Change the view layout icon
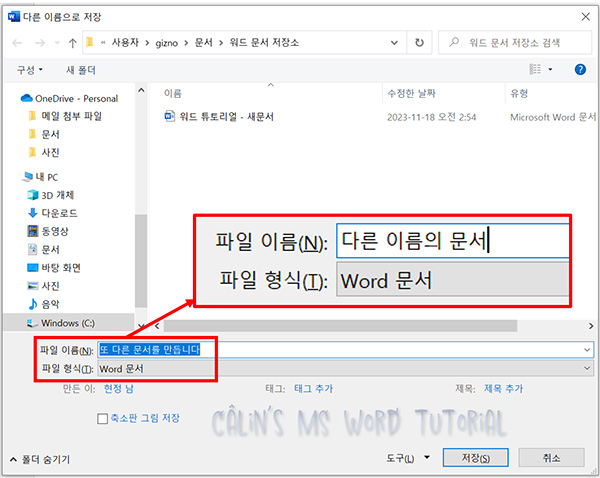Screen dimensions: 600x478 tap(535, 69)
